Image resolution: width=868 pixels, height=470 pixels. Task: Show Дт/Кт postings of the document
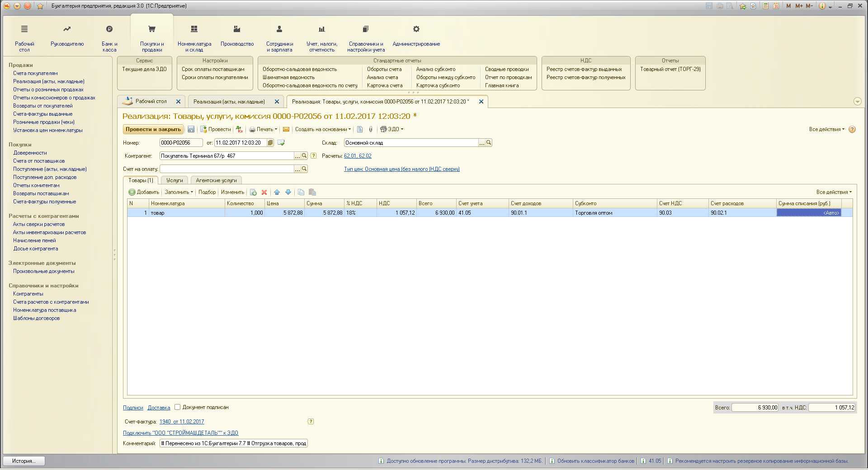click(240, 129)
